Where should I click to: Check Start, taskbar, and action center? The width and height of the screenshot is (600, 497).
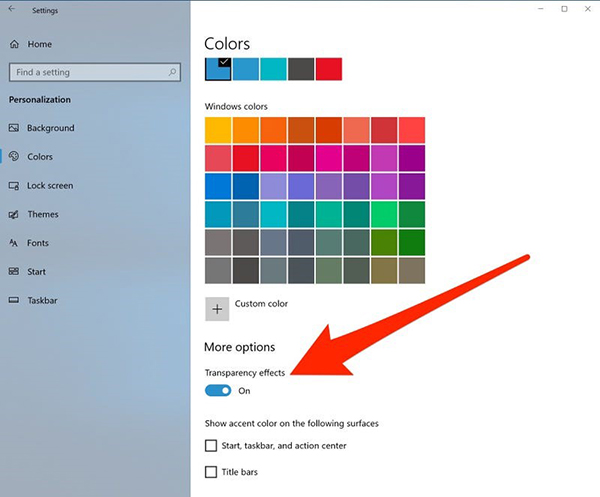coord(211,446)
